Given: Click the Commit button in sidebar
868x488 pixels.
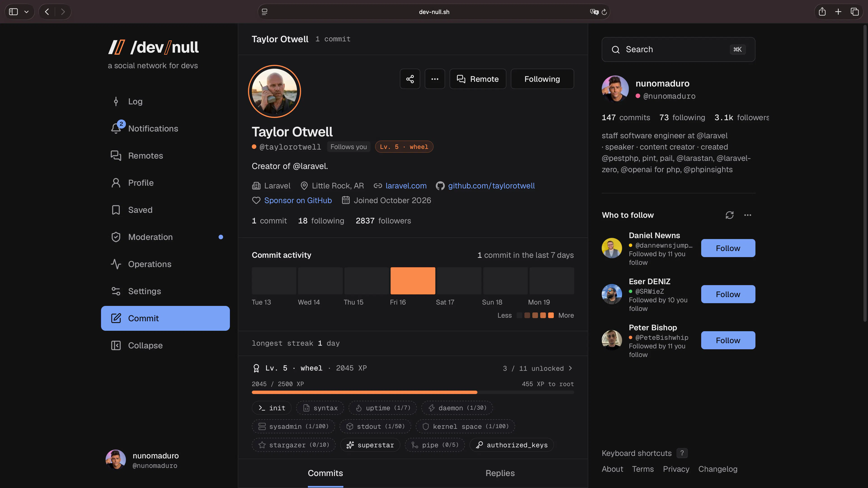Looking at the screenshot, I should click(x=165, y=318).
